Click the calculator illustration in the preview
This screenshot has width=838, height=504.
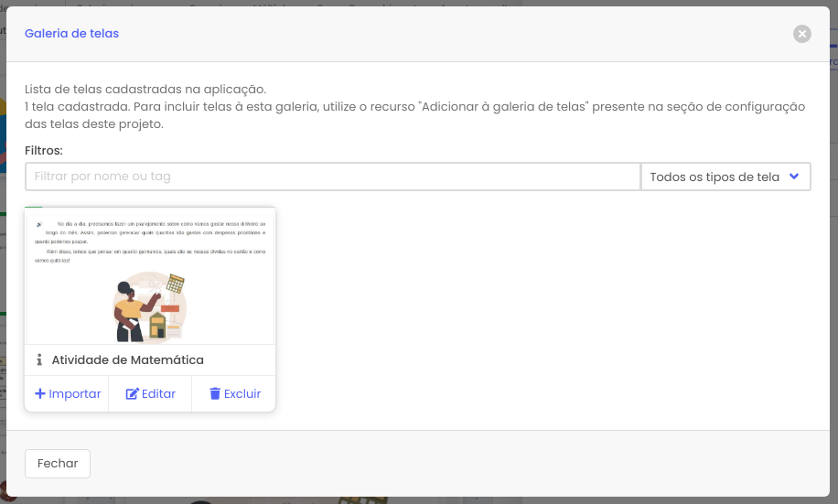(175, 284)
